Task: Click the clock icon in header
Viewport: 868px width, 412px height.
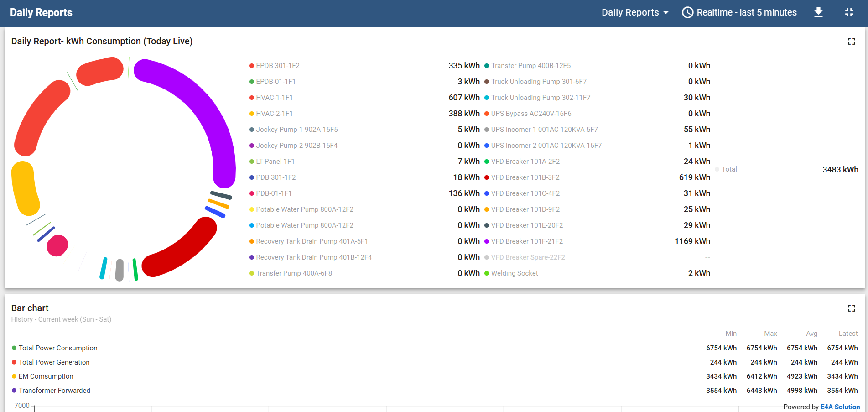Action: (x=687, y=12)
